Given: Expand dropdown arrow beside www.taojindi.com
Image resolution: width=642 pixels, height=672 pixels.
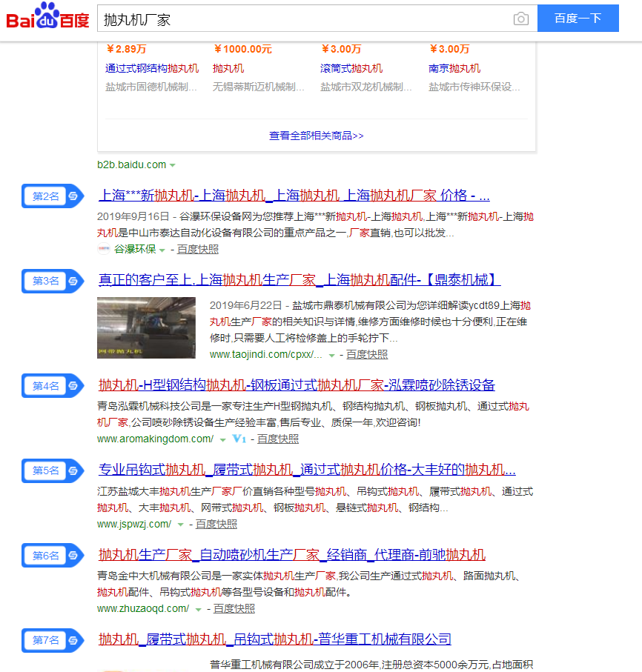Looking at the screenshot, I should tap(331, 356).
